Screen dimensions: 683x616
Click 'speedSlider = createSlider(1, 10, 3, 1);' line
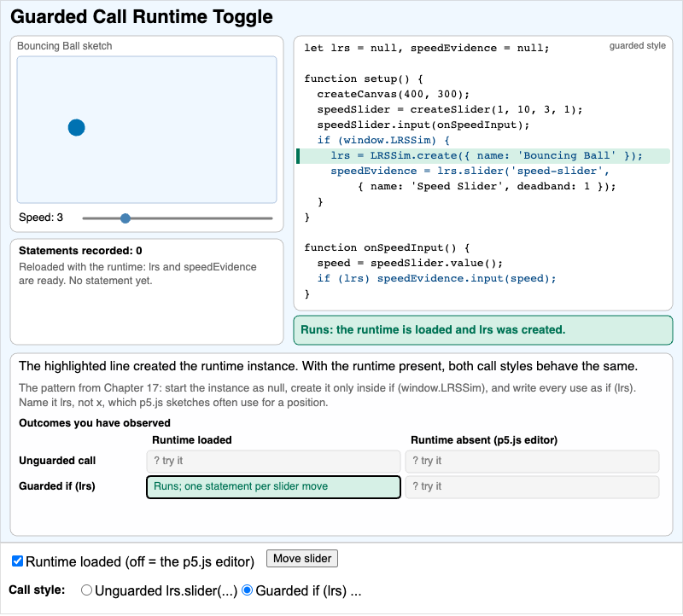click(450, 109)
